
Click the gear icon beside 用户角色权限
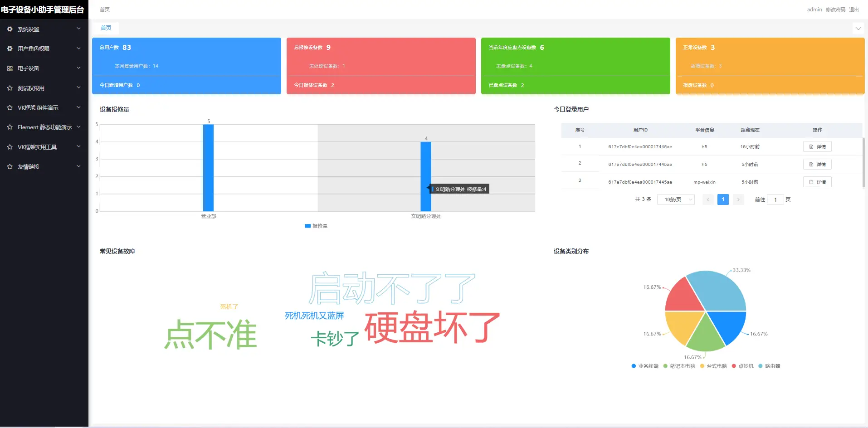coord(10,49)
